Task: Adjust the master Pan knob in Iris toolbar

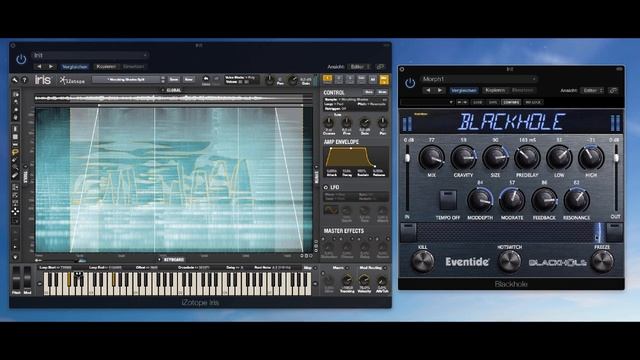Action: (x=269, y=80)
